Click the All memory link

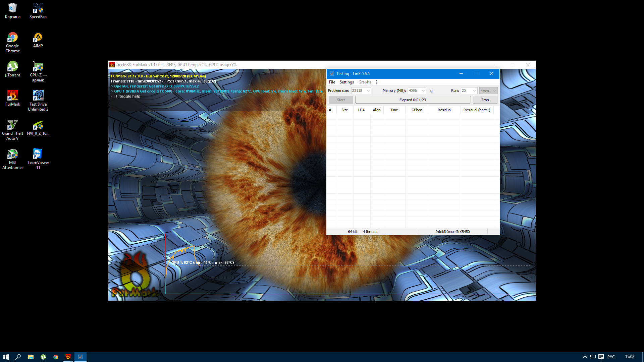tap(431, 91)
